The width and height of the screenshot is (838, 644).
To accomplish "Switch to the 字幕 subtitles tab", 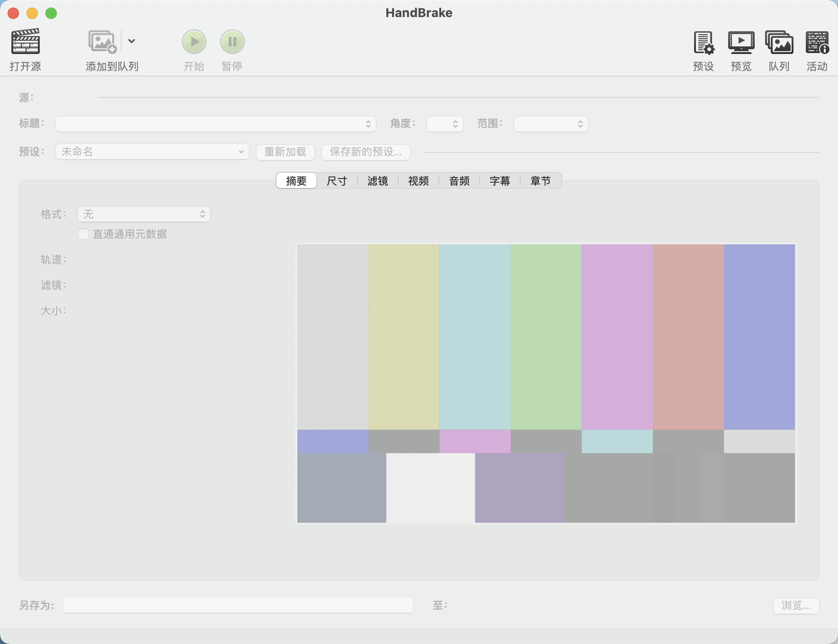I will click(500, 181).
